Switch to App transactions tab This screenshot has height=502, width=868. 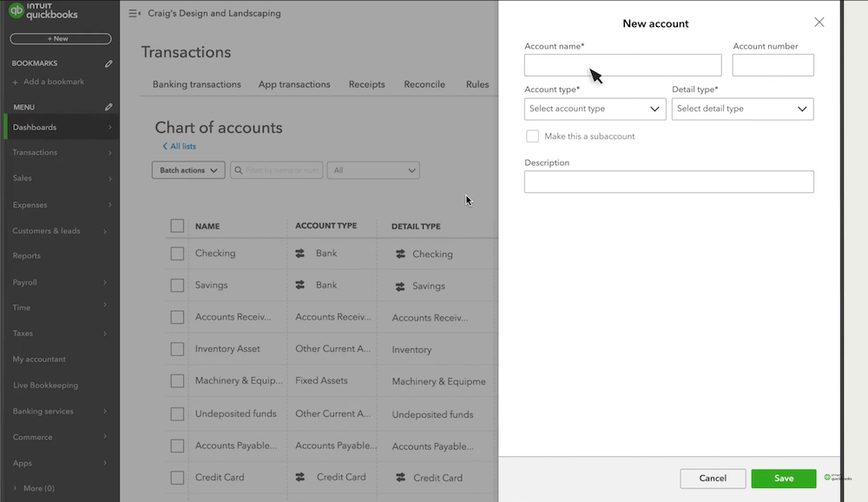pyautogui.click(x=294, y=84)
